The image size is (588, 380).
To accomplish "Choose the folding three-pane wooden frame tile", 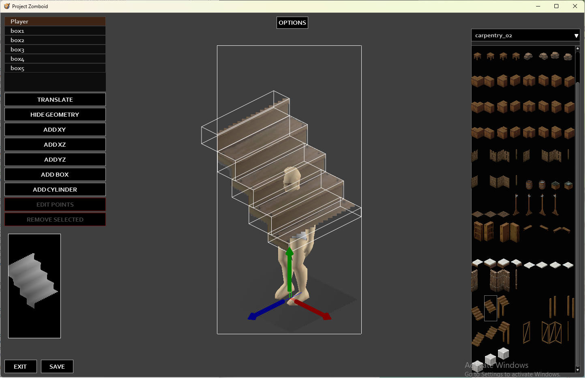I will (x=552, y=333).
